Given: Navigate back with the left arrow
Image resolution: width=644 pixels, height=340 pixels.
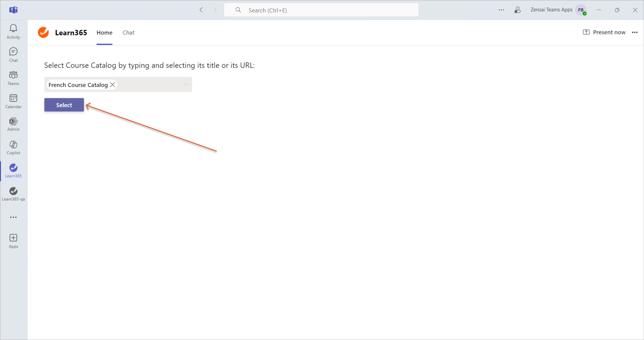Looking at the screenshot, I should (x=201, y=10).
